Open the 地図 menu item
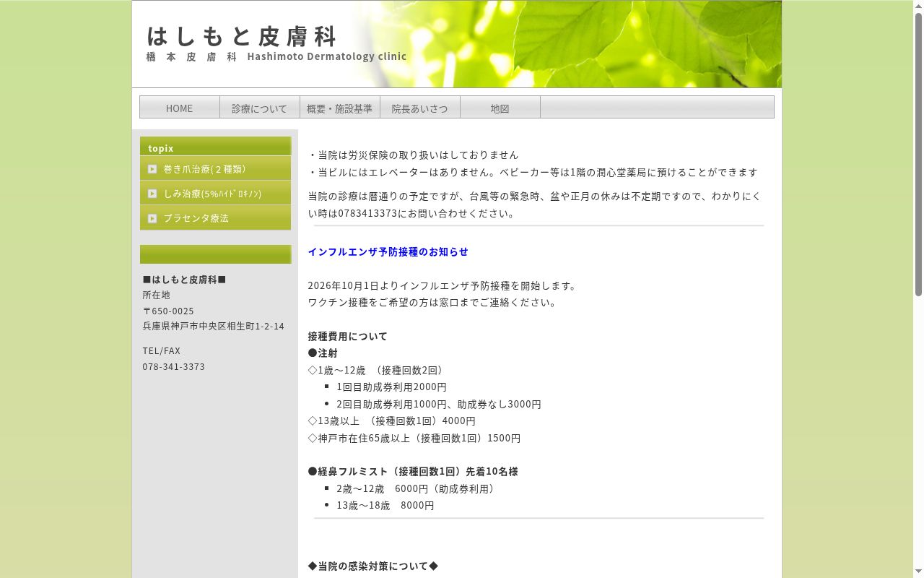Viewport: 924px width, 578px height. click(500, 108)
